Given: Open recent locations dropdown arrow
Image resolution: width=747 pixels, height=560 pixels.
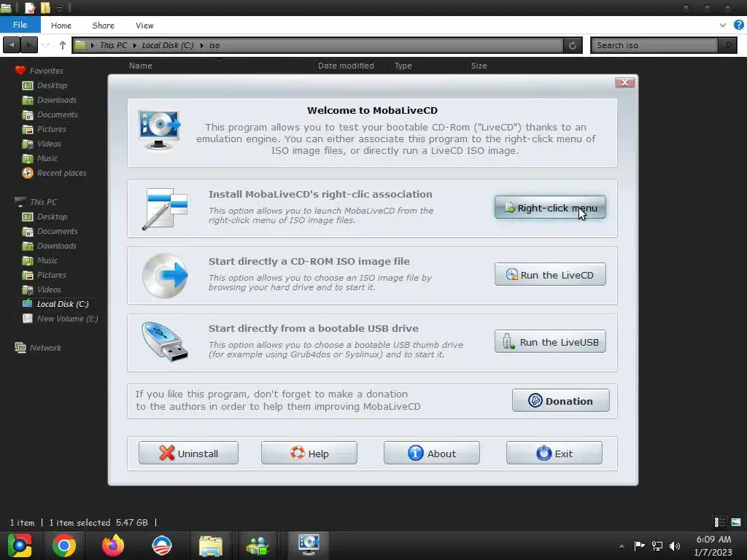Looking at the screenshot, I should 46,46.
